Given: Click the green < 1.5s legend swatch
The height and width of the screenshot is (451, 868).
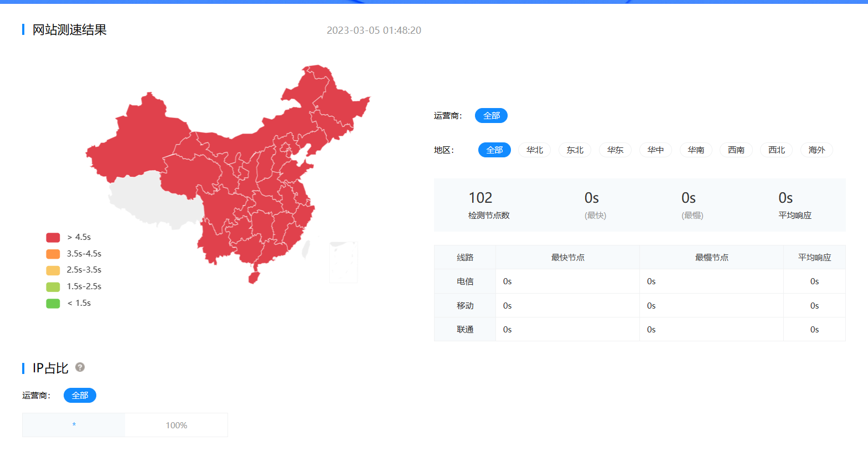Looking at the screenshot, I should (x=53, y=303).
